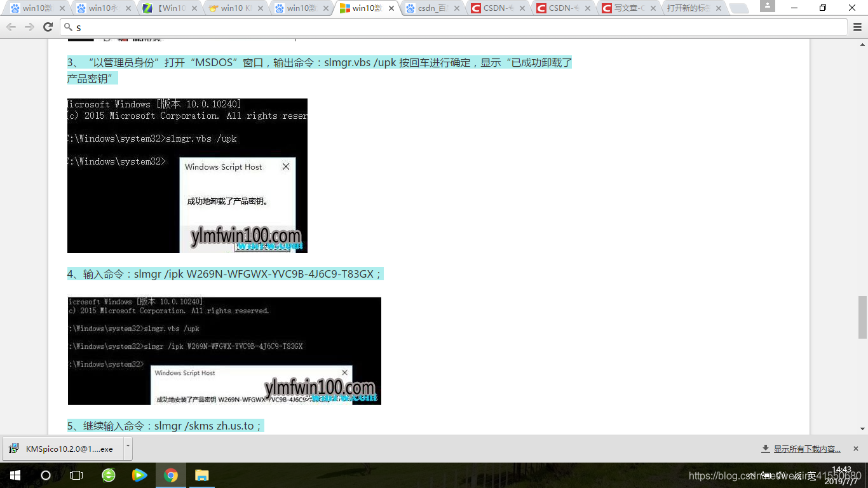Go back to the previous page
Image resolution: width=868 pixels, height=488 pixels.
(11, 27)
